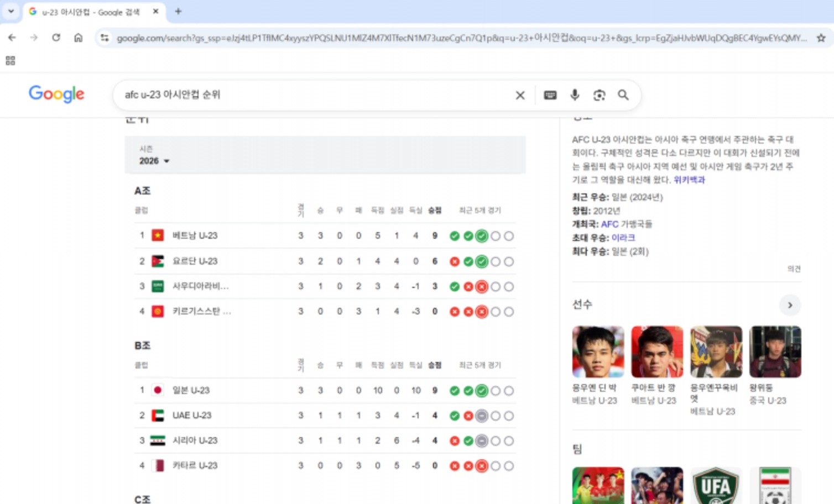
Task: Select the u-23 아시안컵 Google search tab
Action: [x=94, y=12]
